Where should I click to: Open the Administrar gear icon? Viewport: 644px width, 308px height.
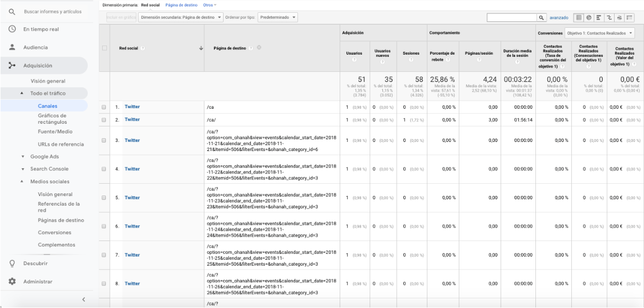[12, 281]
